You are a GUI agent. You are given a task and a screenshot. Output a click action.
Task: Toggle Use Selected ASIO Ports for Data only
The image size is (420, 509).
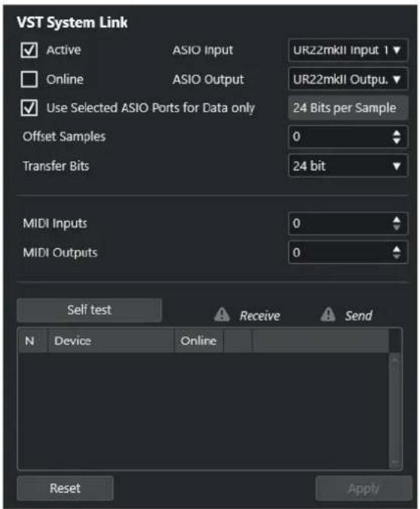pos(29,108)
